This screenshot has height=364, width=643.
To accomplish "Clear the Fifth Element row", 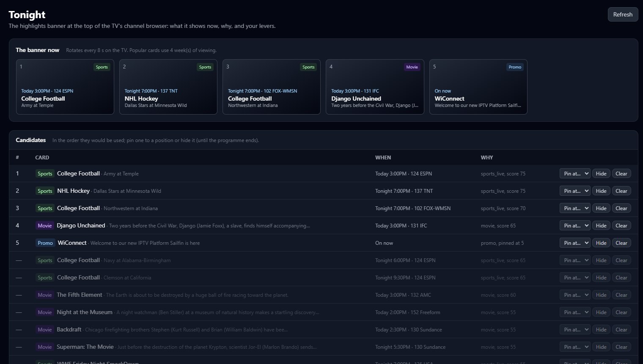I will tap(621, 295).
